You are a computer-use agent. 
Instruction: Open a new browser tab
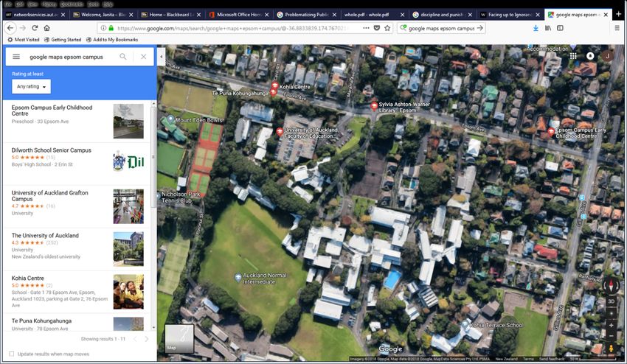(x=619, y=15)
